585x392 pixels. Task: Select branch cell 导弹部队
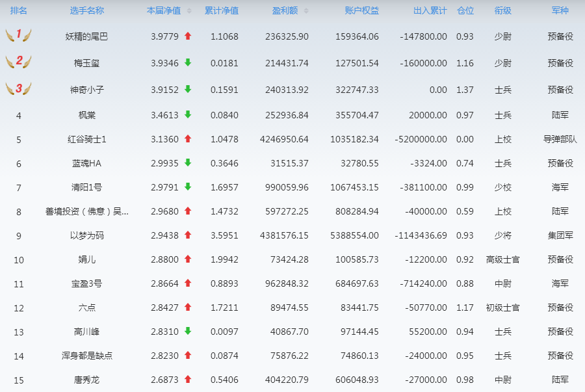pos(560,140)
